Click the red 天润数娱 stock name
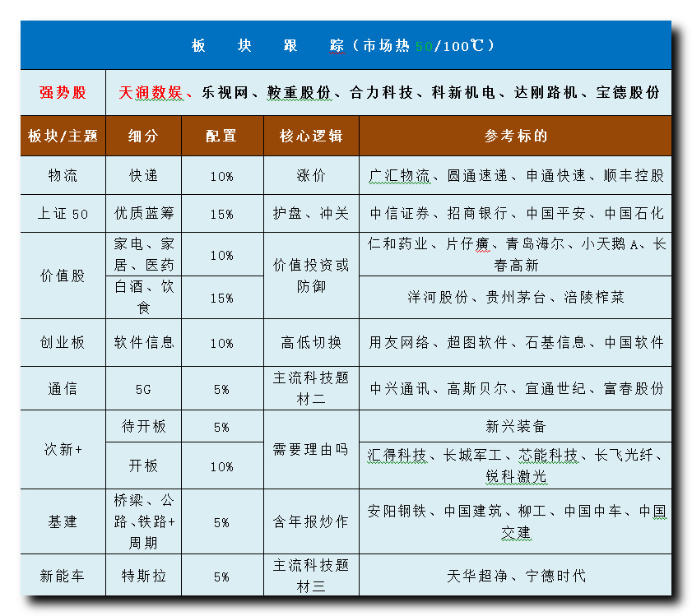The height and width of the screenshot is (616, 692). tap(151, 93)
